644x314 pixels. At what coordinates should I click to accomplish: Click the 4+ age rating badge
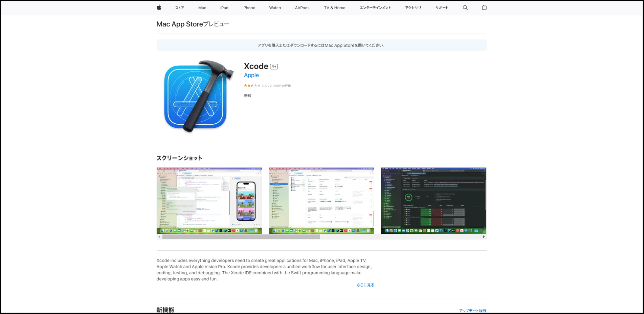tap(274, 67)
